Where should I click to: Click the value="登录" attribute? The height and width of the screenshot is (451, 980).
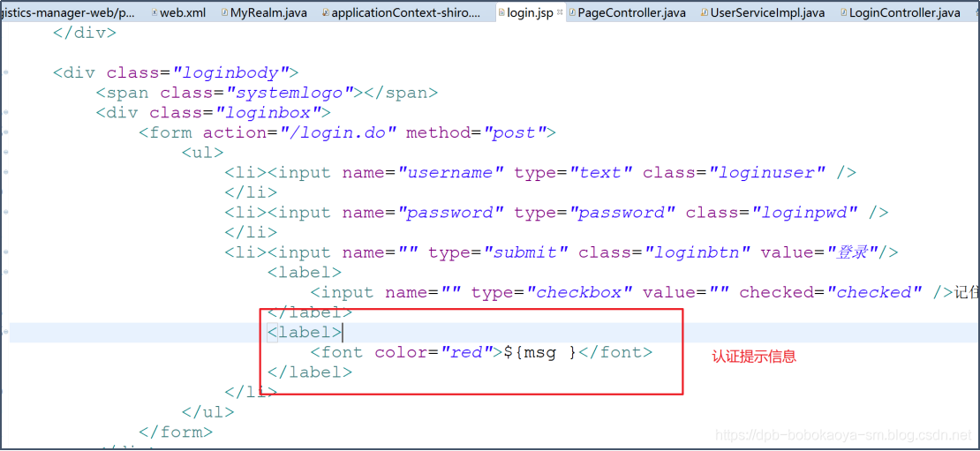click(819, 253)
